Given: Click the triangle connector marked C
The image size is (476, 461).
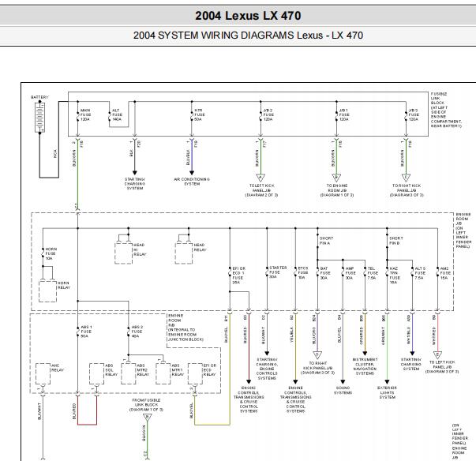Looking at the screenshot, I should point(406,178).
